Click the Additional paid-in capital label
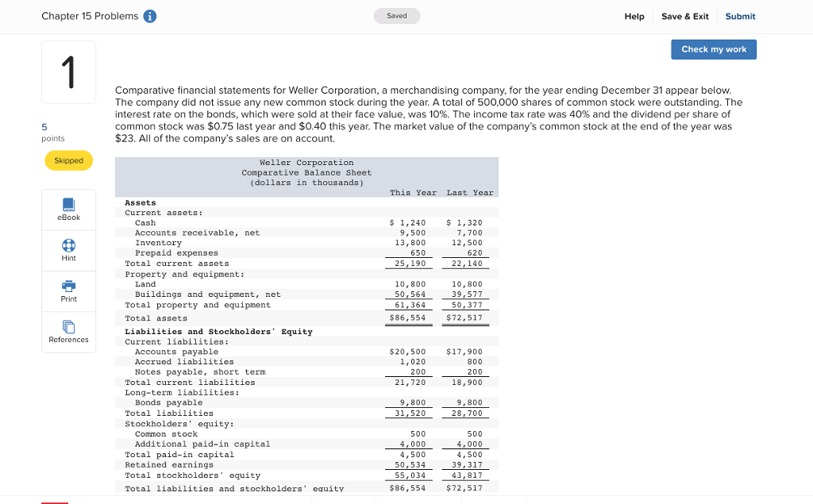The image size is (813, 504). [202, 444]
